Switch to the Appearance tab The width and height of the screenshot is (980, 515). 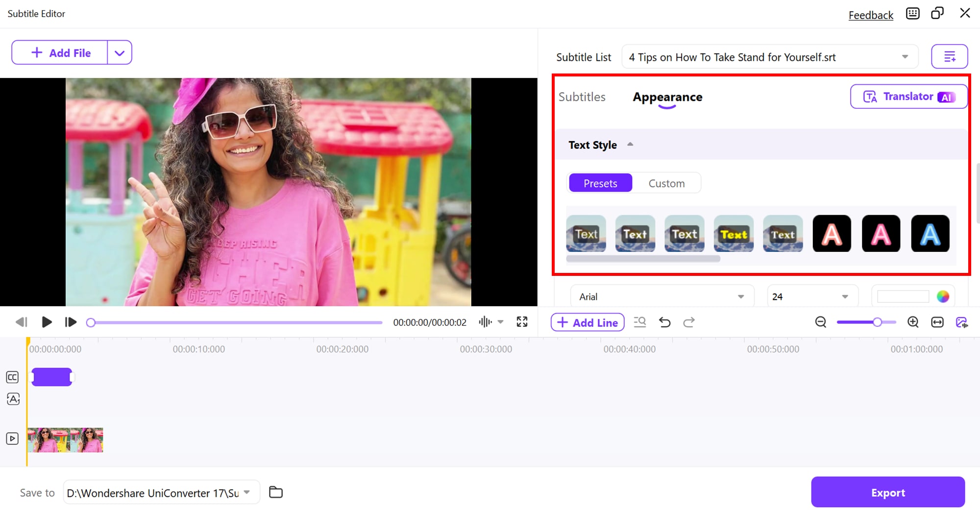click(667, 97)
